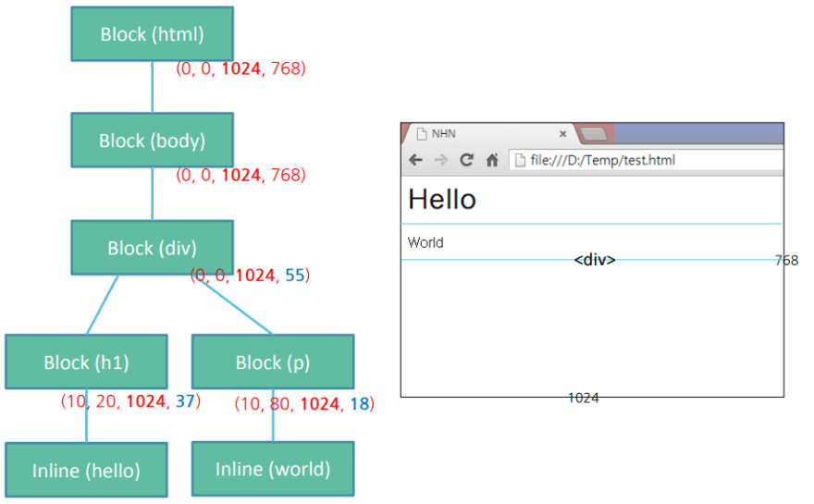Click the Hello heading in the page
814x504 pixels.
[442, 199]
